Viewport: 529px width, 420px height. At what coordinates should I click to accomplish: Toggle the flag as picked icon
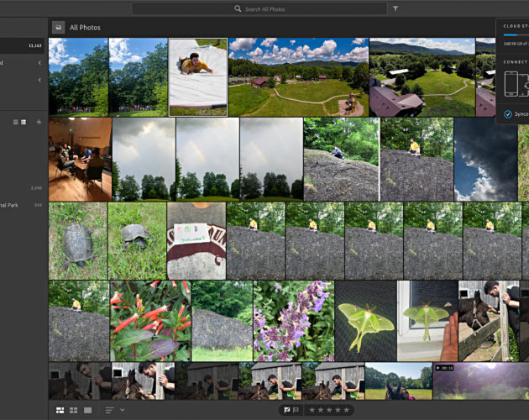287,410
